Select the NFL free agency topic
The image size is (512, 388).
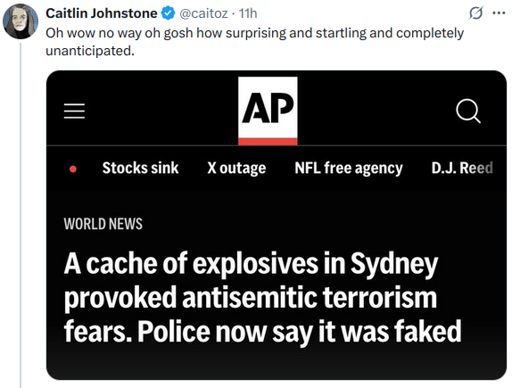[x=349, y=168]
